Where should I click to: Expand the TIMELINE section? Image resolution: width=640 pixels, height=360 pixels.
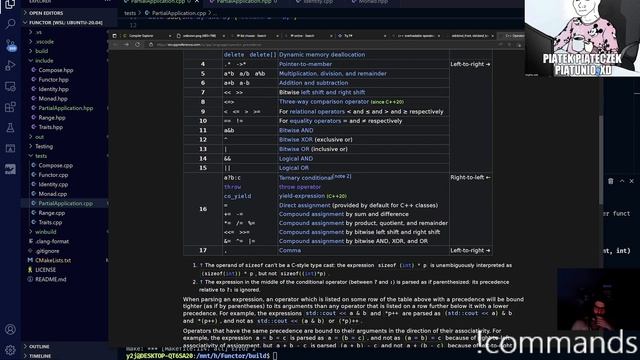(65, 356)
